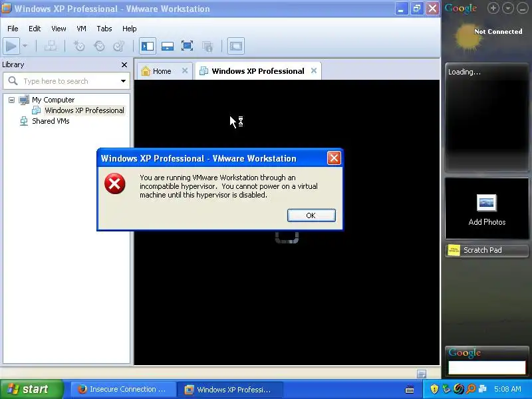This screenshot has width=532, height=399.
Task: Select Shared VMs in the library tree
Action: (x=51, y=121)
